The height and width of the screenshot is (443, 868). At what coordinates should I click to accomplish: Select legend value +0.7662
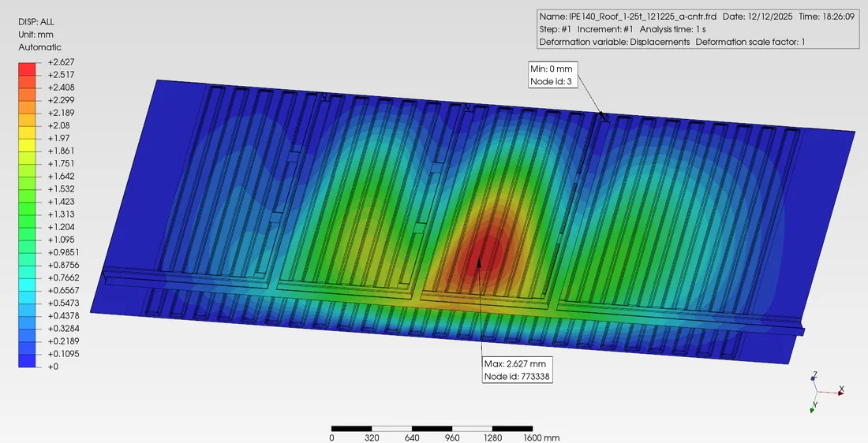[x=63, y=278]
